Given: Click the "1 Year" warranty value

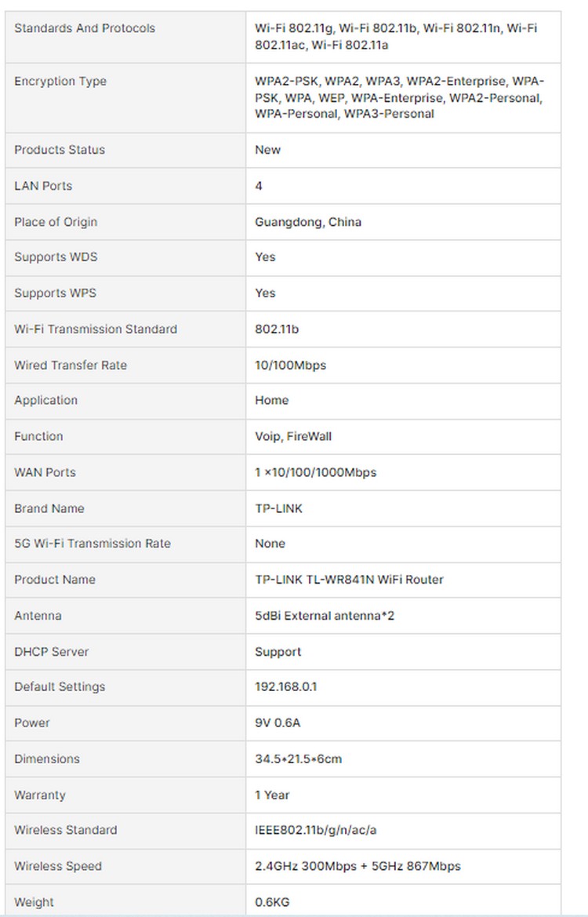Looking at the screenshot, I should (x=272, y=795).
